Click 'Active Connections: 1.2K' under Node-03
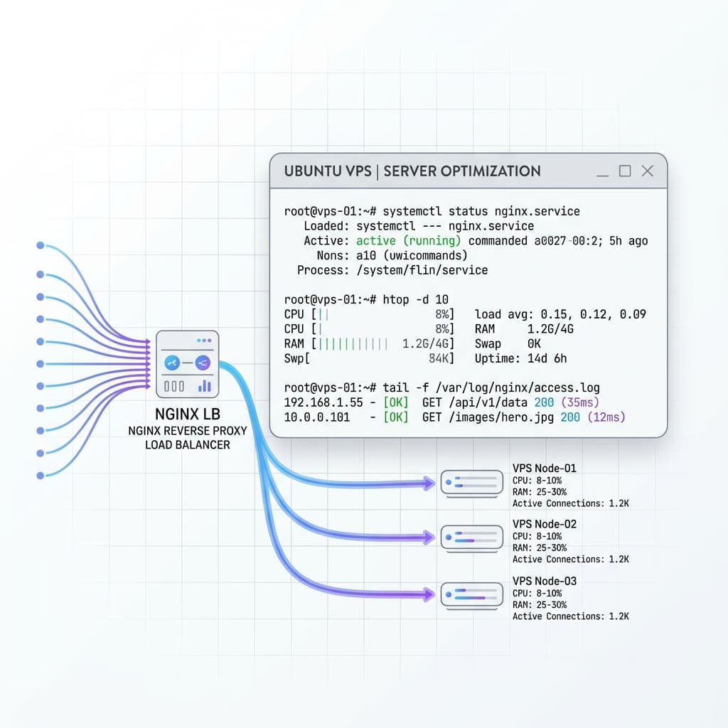This screenshot has height=728, width=728. click(x=571, y=616)
